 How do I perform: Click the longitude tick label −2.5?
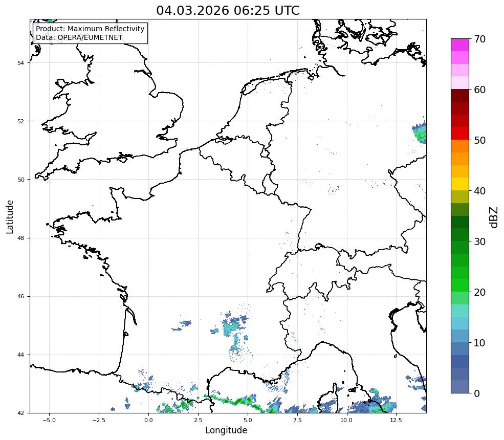pos(99,420)
